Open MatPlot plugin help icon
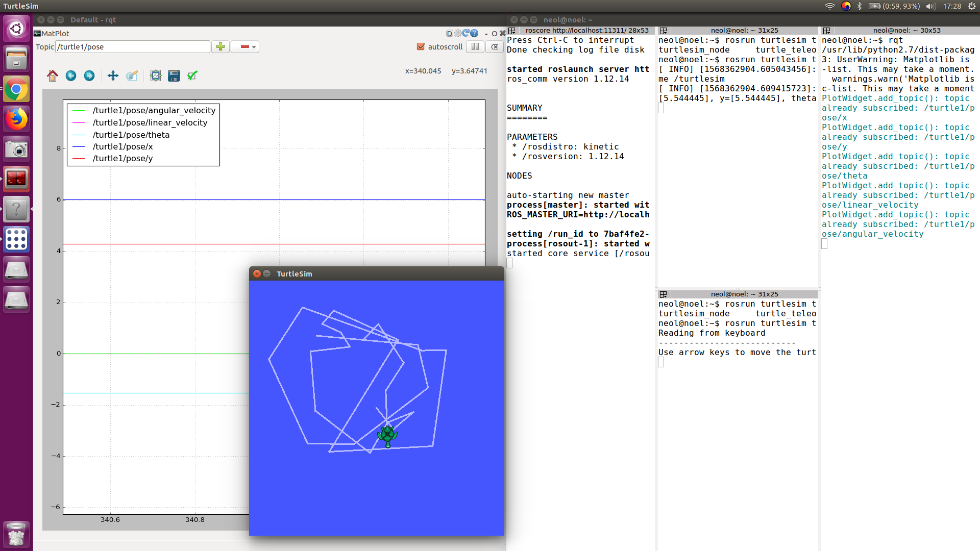This screenshot has height=551, width=980. pos(474,33)
